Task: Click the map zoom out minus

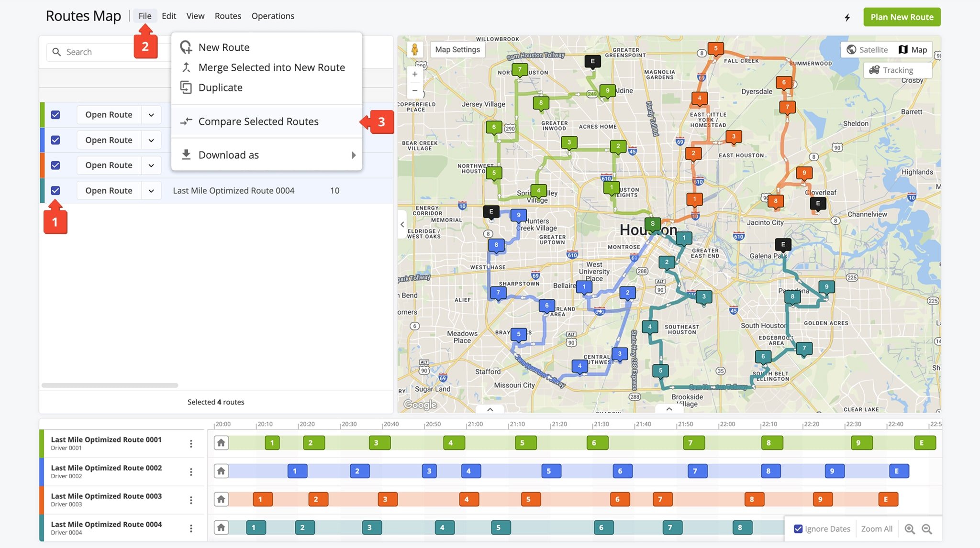Action: click(415, 90)
